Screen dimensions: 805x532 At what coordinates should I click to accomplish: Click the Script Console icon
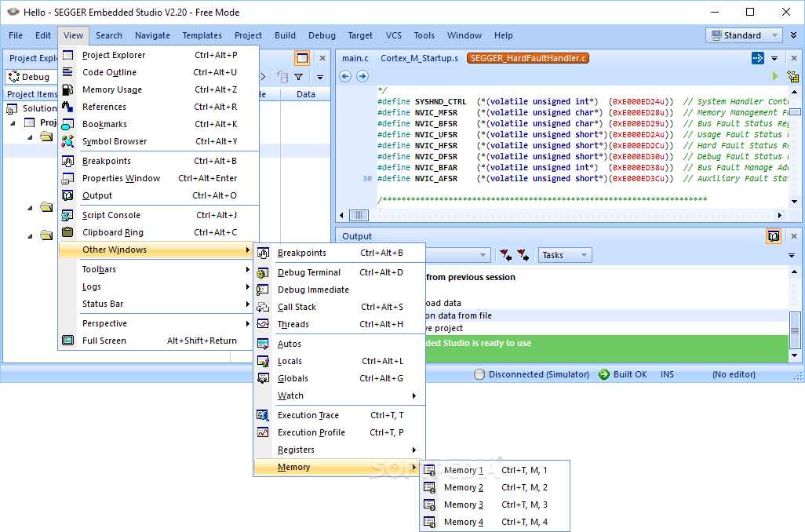[67, 215]
